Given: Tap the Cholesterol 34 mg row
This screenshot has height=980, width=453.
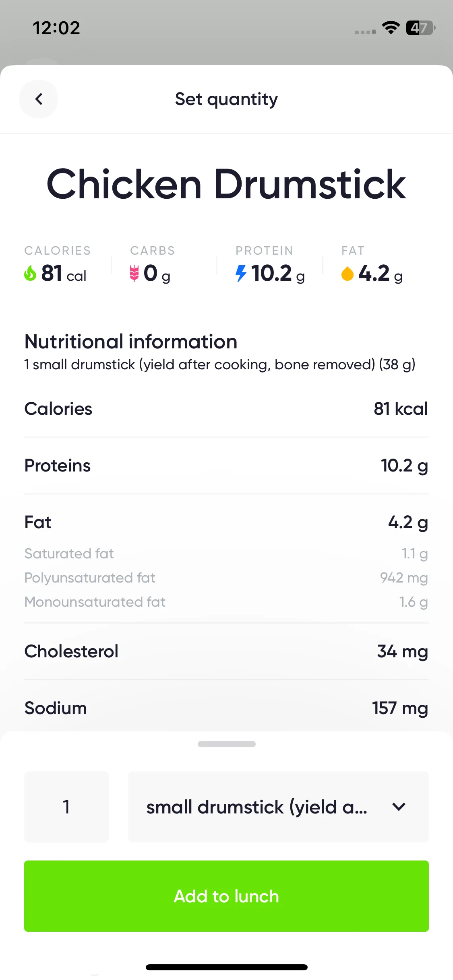Looking at the screenshot, I should [x=226, y=651].
